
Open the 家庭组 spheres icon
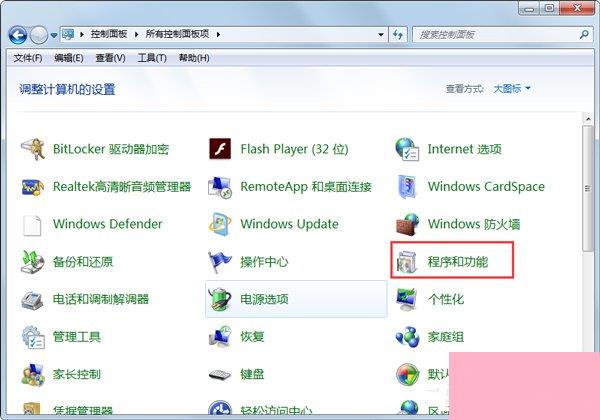tap(407, 337)
